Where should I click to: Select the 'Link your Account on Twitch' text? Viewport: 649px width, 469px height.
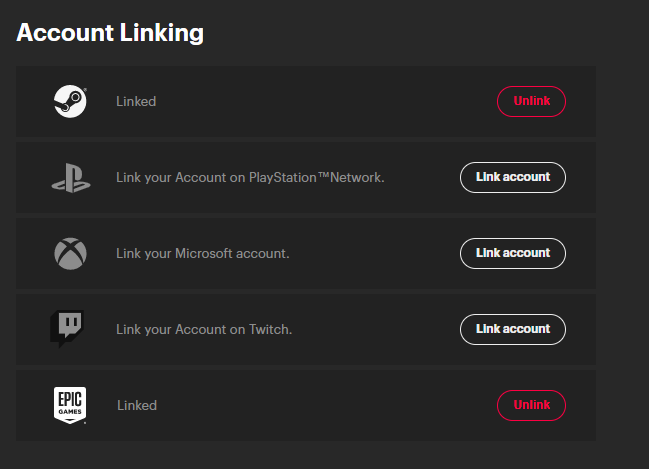204,330
